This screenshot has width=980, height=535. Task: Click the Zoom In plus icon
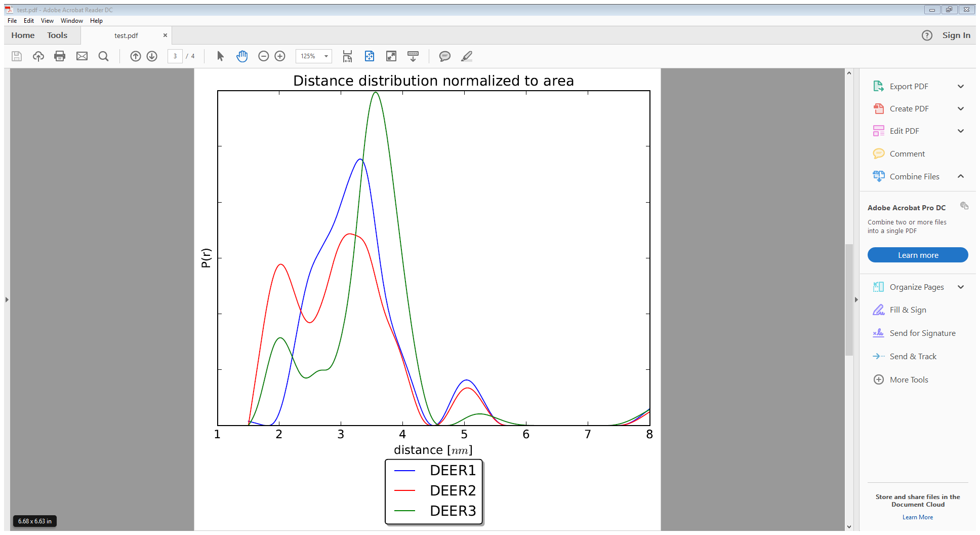point(280,56)
